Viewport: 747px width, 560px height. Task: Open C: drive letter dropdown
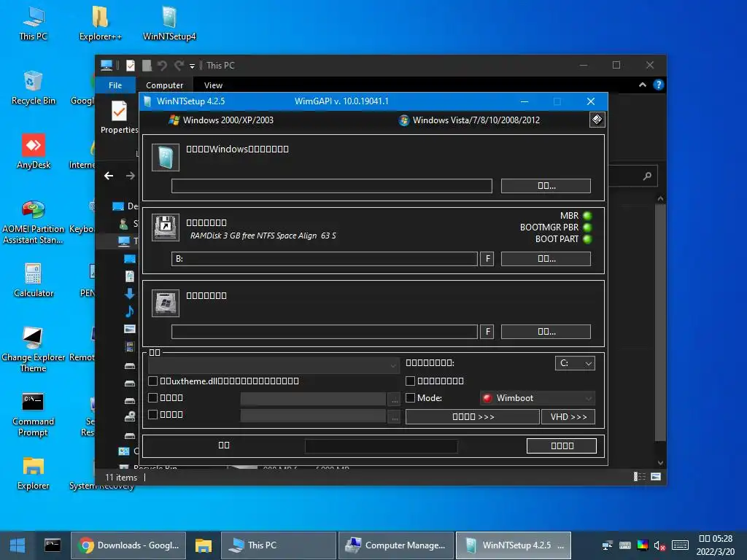[x=575, y=363]
